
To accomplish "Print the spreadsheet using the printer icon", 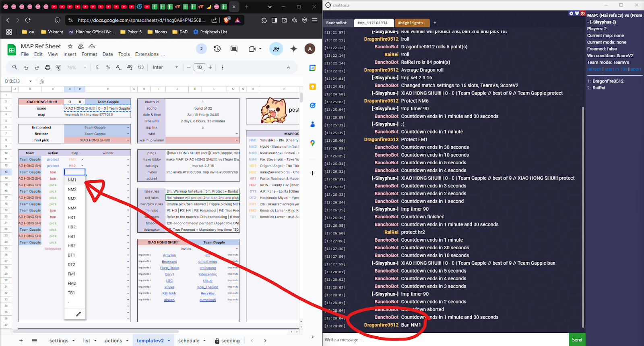I will 47,67.
